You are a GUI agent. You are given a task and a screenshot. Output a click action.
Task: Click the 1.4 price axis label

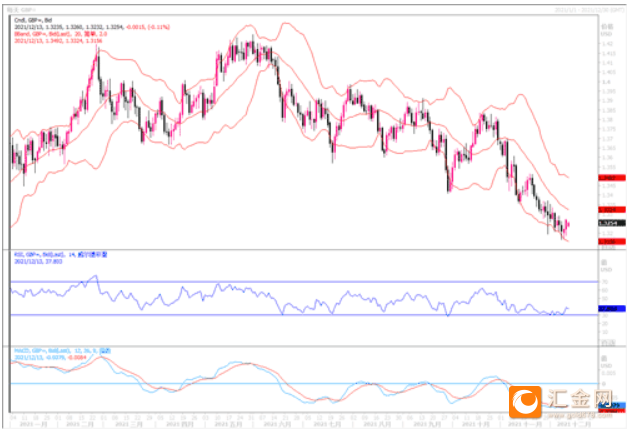tap(605, 82)
